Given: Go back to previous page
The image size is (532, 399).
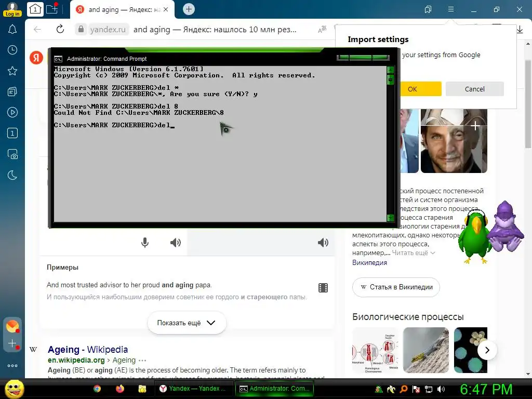Looking at the screenshot, I should pyautogui.click(x=37, y=30).
